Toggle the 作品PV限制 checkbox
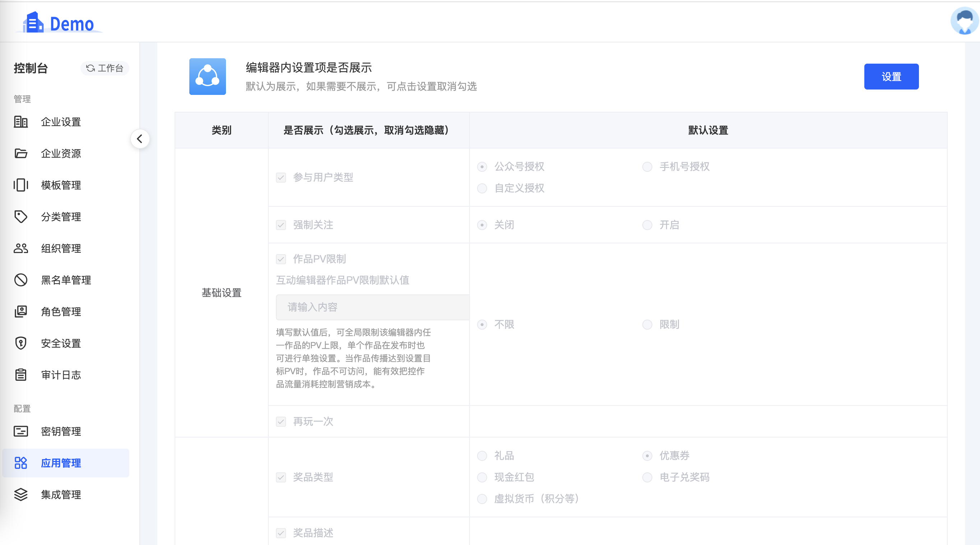The image size is (980, 545). tap(281, 259)
